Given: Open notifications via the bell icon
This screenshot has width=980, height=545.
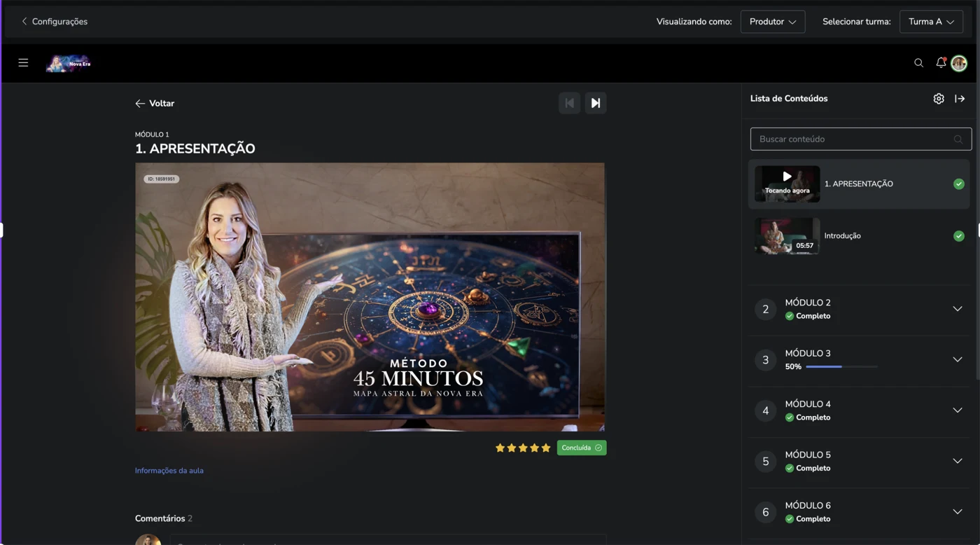Looking at the screenshot, I should (x=940, y=63).
